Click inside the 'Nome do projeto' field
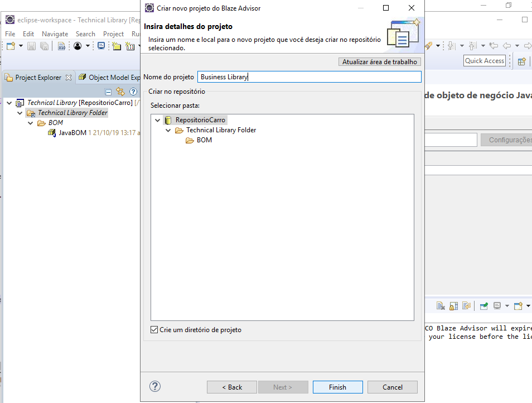Image resolution: width=532 pixels, height=403 pixels. pos(309,76)
